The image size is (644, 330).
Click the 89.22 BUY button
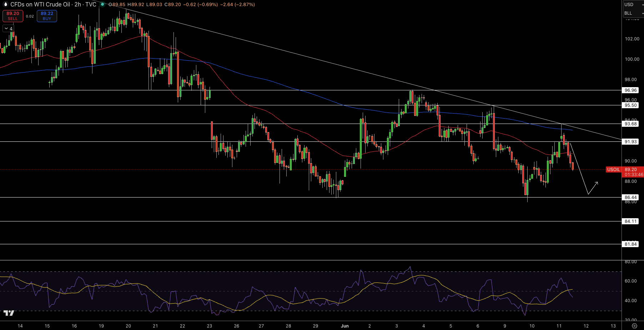[47, 16]
